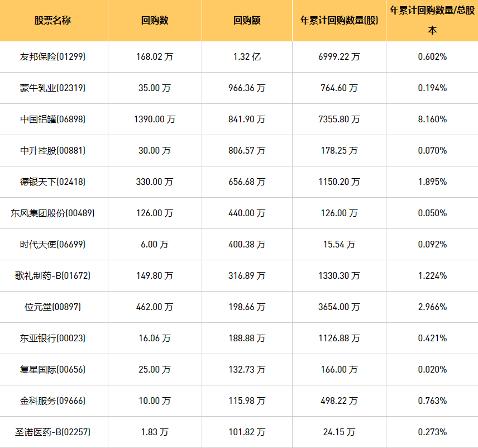Click the 188.88 万 buyback amount cell
Viewport: 478px width, 448px height.
tap(247, 339)
